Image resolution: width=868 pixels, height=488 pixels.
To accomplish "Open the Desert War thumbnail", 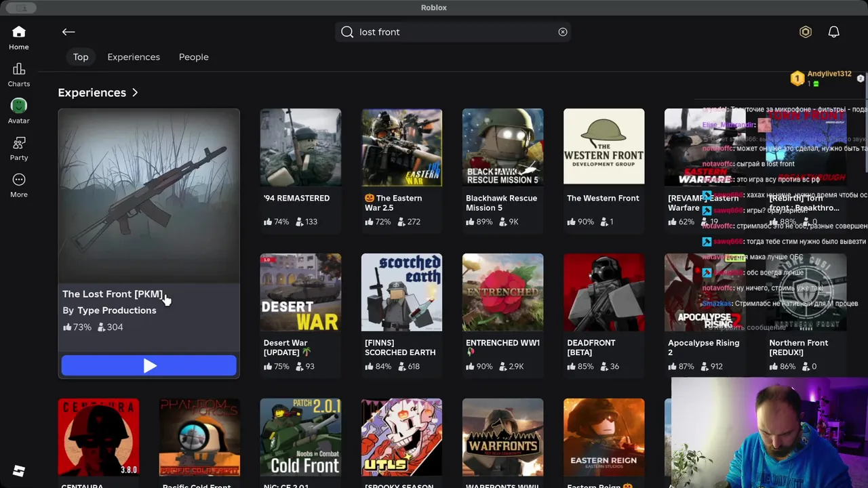I will (300, 292).
